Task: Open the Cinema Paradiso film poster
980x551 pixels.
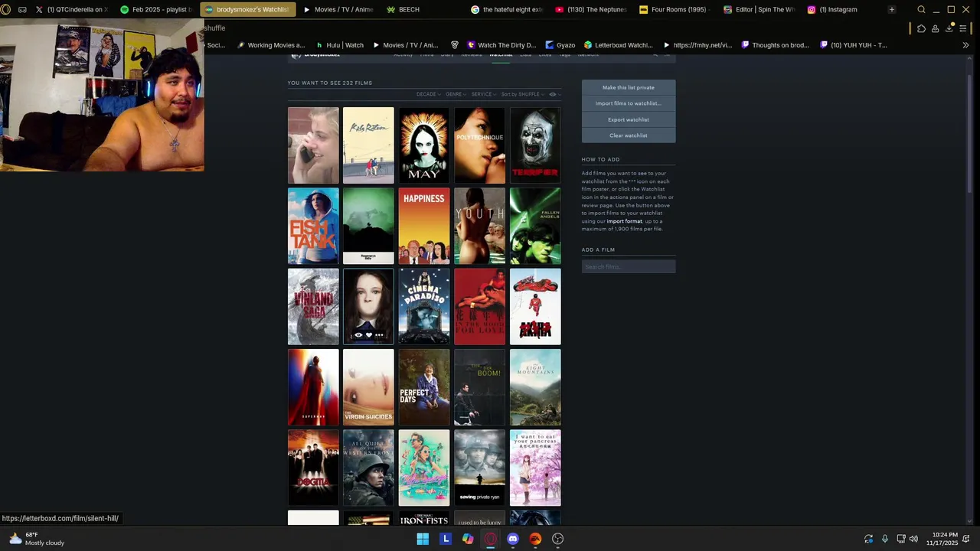Action: click(424, 307)
